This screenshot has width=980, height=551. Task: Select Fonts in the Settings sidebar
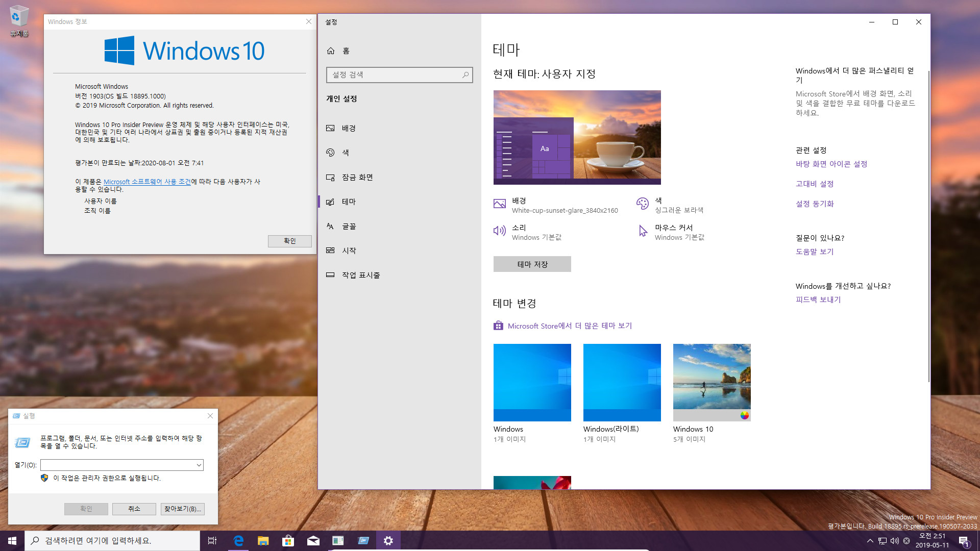(399, 226)
